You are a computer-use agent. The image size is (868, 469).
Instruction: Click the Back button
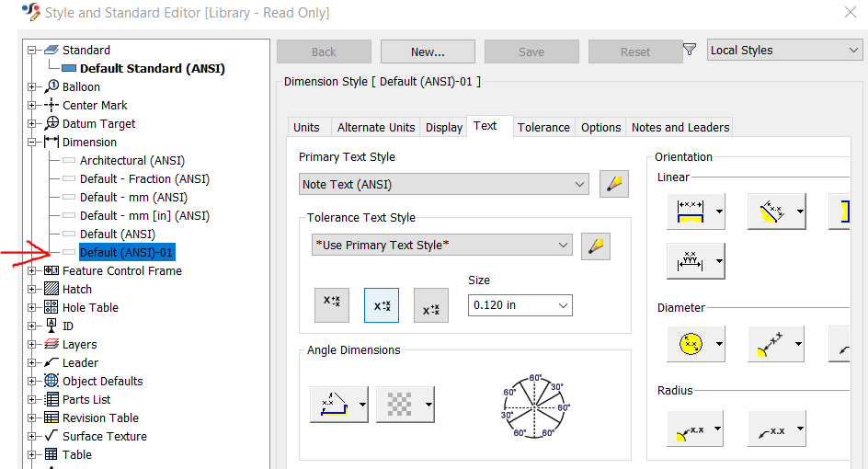324,51
